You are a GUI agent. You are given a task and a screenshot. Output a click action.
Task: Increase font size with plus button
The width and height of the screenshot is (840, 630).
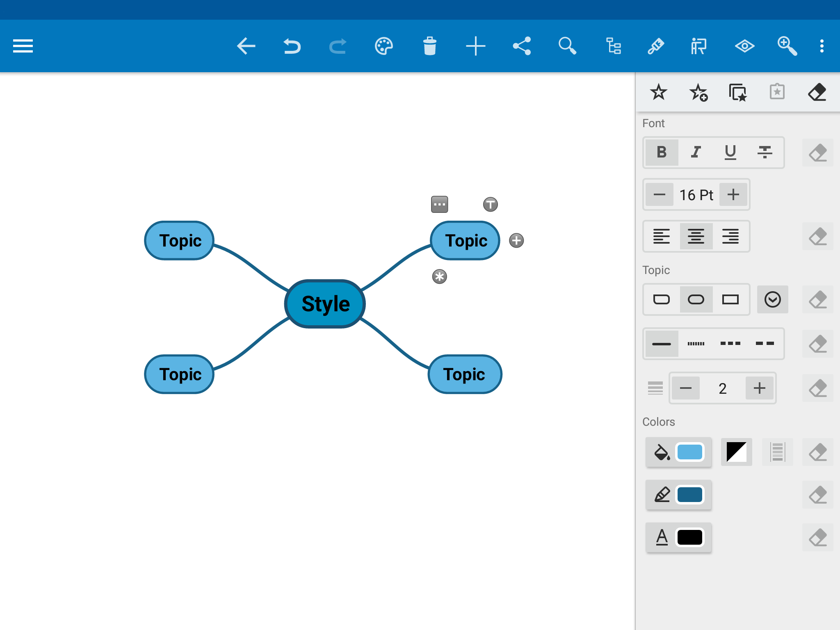tap(733, 195)
